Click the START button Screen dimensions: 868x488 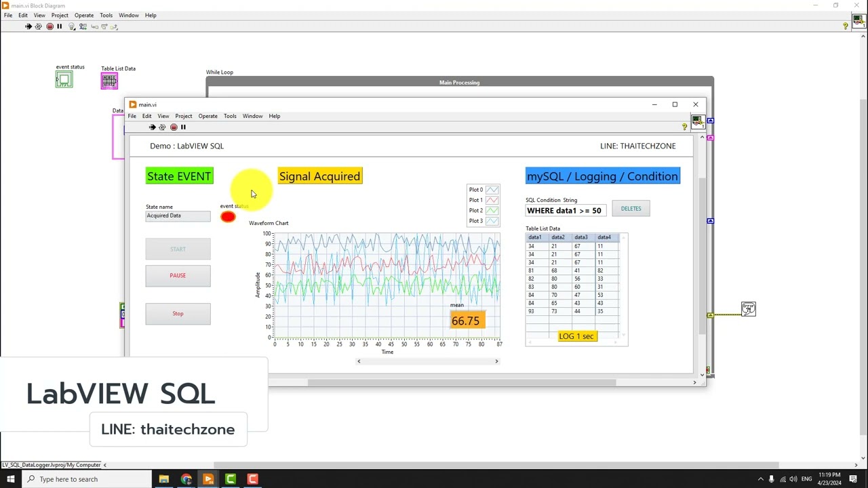tap(178, 249)
